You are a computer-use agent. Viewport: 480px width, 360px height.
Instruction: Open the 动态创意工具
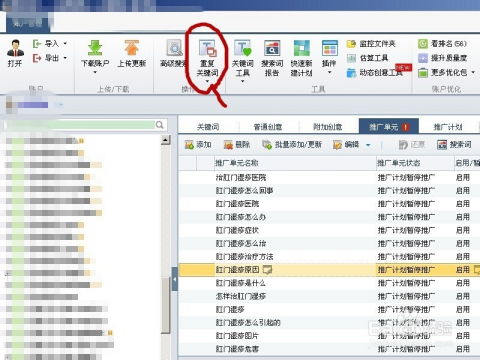pos(375,73)
